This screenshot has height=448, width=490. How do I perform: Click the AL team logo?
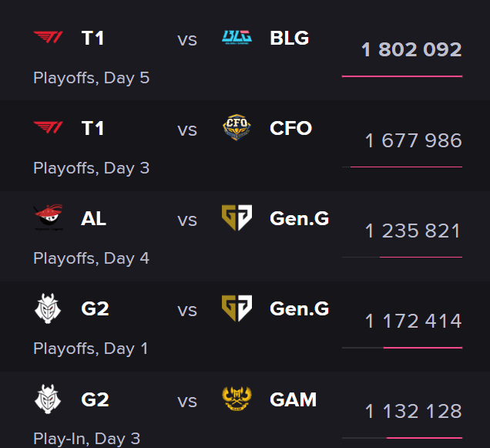49,217
